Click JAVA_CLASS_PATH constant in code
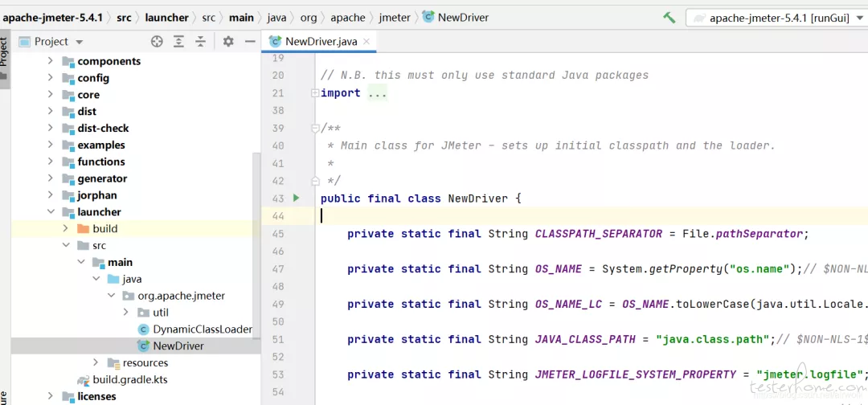Image resolution: width=868 pixels, height=405 pixels. (585, 339)
